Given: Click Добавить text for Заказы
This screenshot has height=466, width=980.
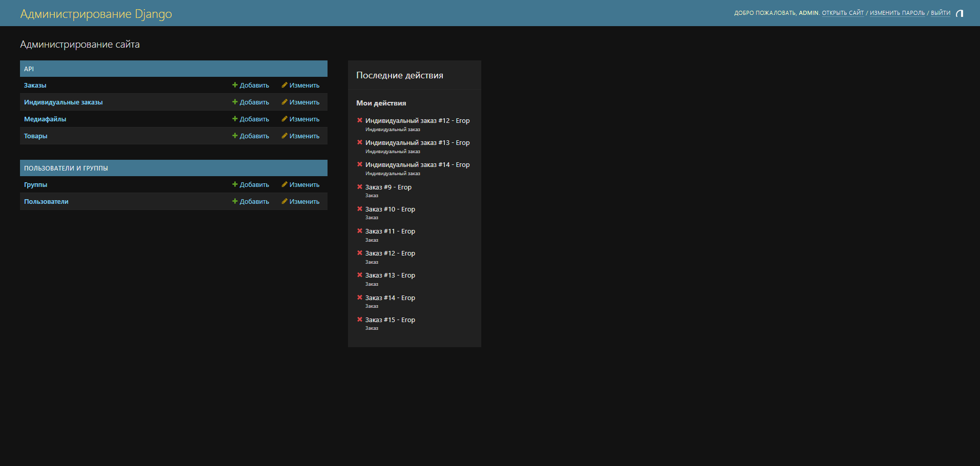Looking at the screenshot, I should 254,86.
